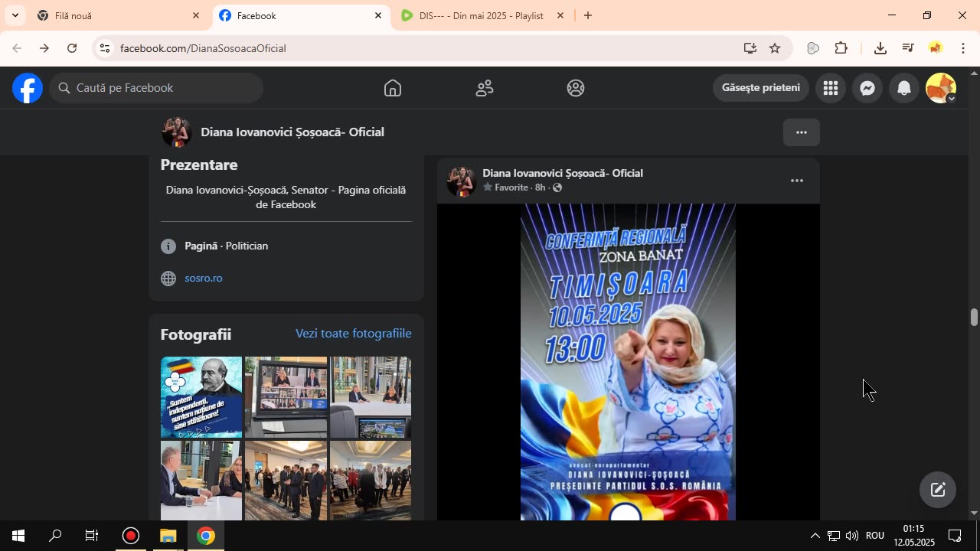Open the Facebook menu grid icon

(x=831, y=88)
